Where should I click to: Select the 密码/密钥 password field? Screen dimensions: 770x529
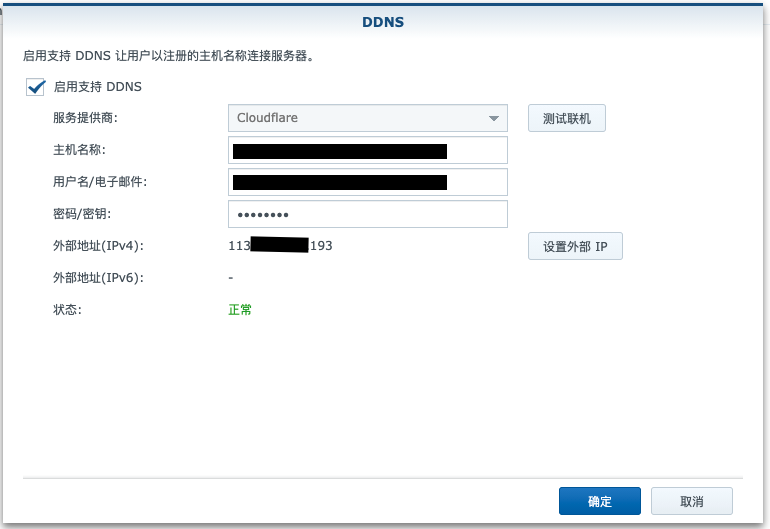pyautogui.click(x=367, y=214)
